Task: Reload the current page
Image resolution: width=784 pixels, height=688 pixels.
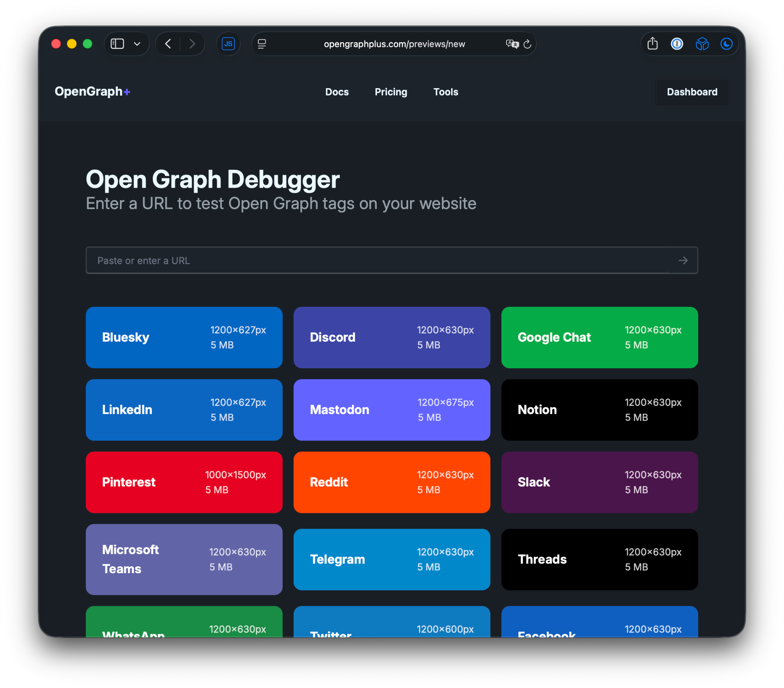Action: (x=528, y=44)
